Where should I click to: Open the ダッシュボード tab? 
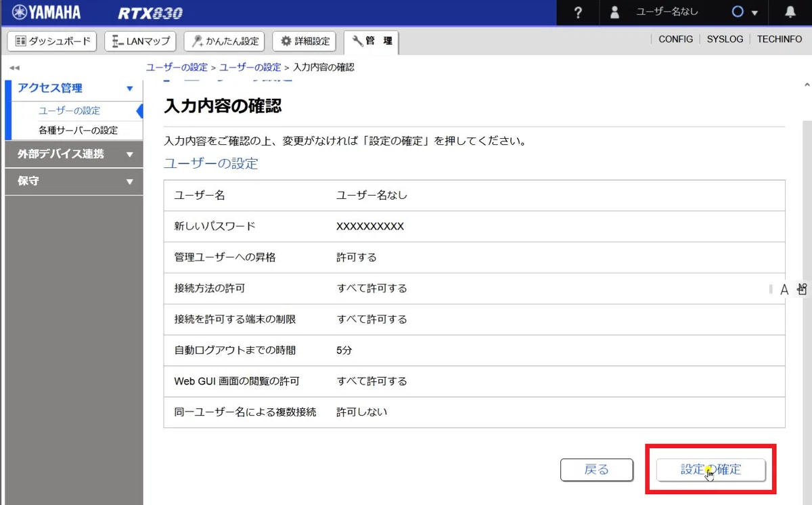pyautogui.click(x=53, y=41)
